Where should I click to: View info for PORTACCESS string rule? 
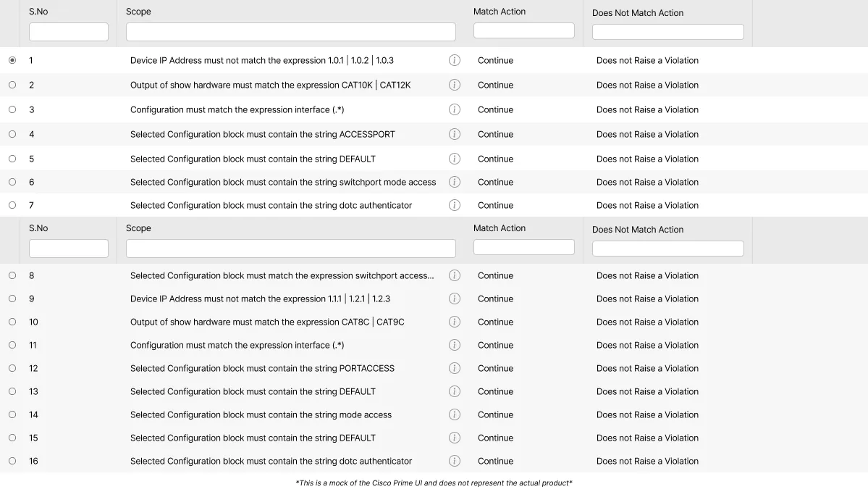[x=455, y=368]
